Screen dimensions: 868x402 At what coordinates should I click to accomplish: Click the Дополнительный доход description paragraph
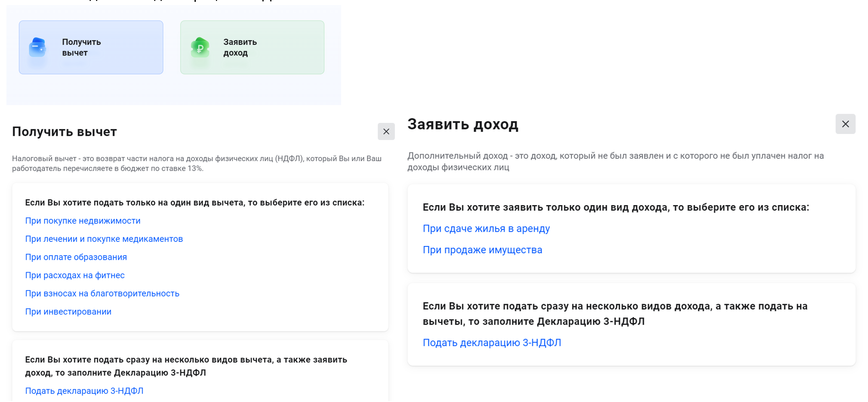pos(615,162)
